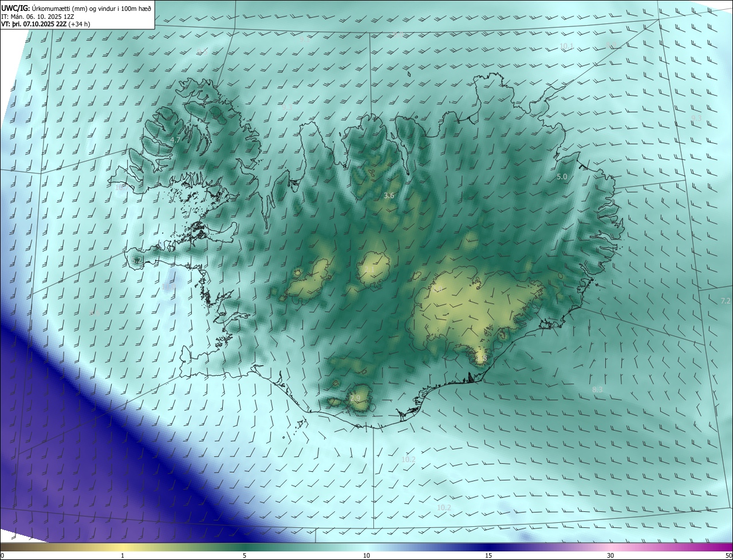Click the title 'Úrkomumætti (mm) og vindur í 100m hæð'
The width and height of the screenshot is (733, 560).
click(92, 8)
